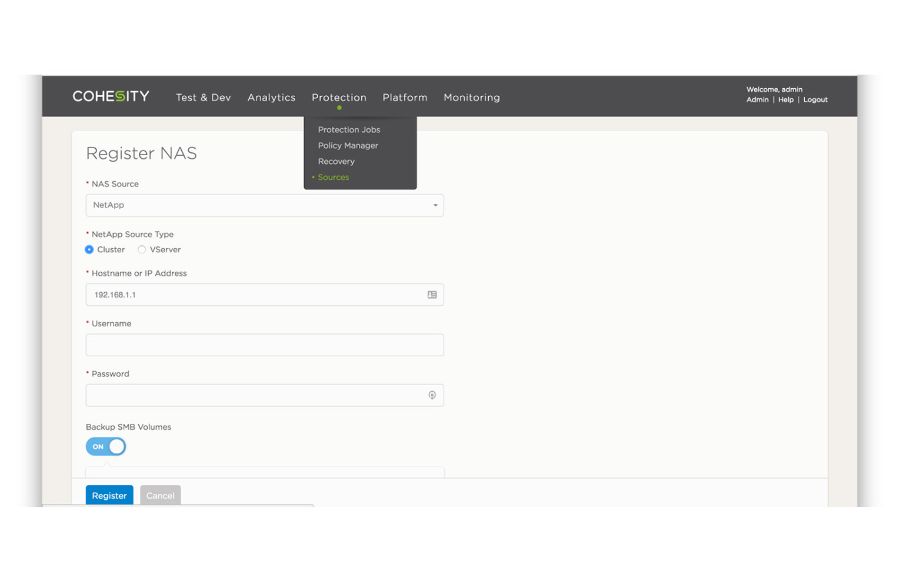Click the key icon in Password field
The width and height of the screenshot is (903, 588).
[432, 395]
